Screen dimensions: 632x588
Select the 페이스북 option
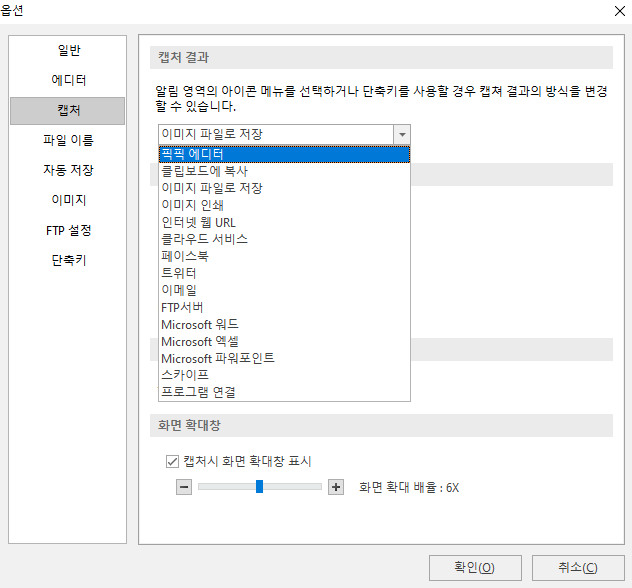(285, 256)
